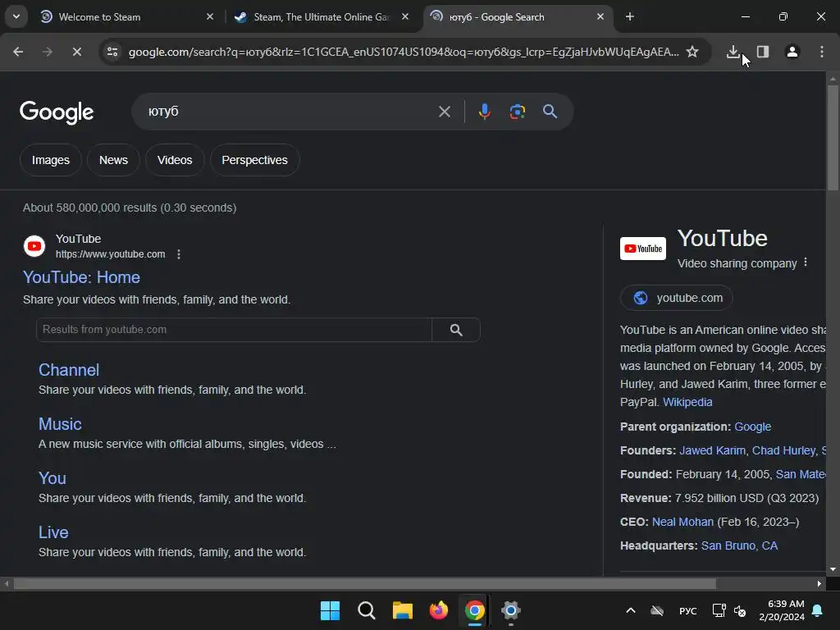Open Windows Start menu

pos(330,610)
